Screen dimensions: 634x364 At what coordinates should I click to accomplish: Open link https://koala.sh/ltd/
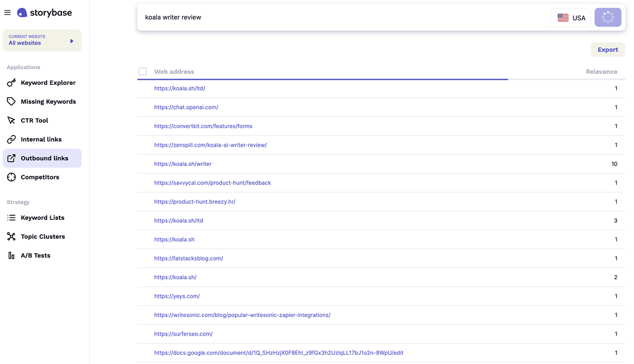(x=180, y=88)
